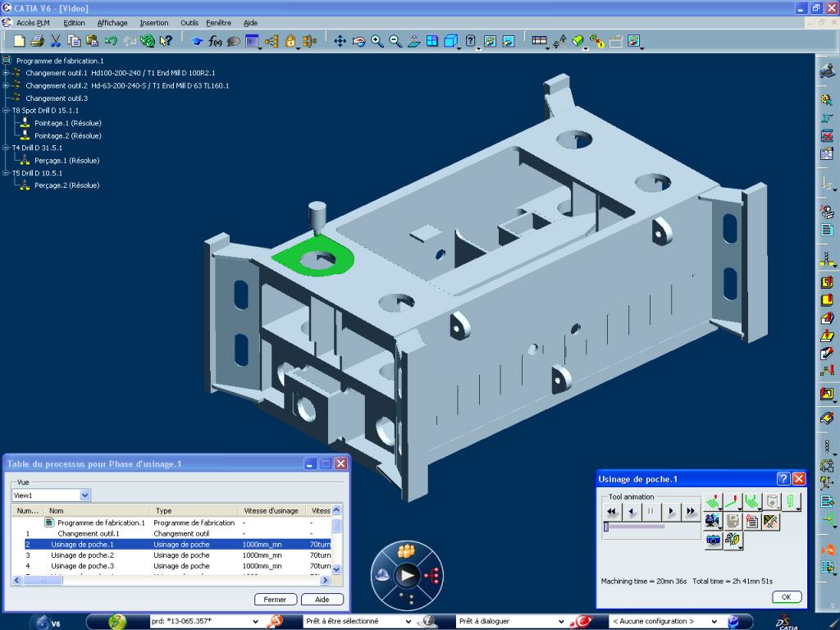Rewind tool animation to start
Image resolution: width=840 pixels, height=630 pixels.
coord(611,511)
